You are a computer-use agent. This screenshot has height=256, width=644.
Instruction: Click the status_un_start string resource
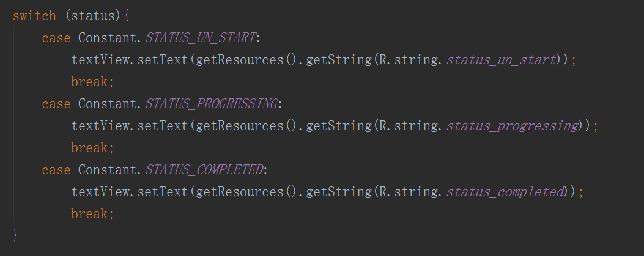pyautogui.click(x=502, y=60)
